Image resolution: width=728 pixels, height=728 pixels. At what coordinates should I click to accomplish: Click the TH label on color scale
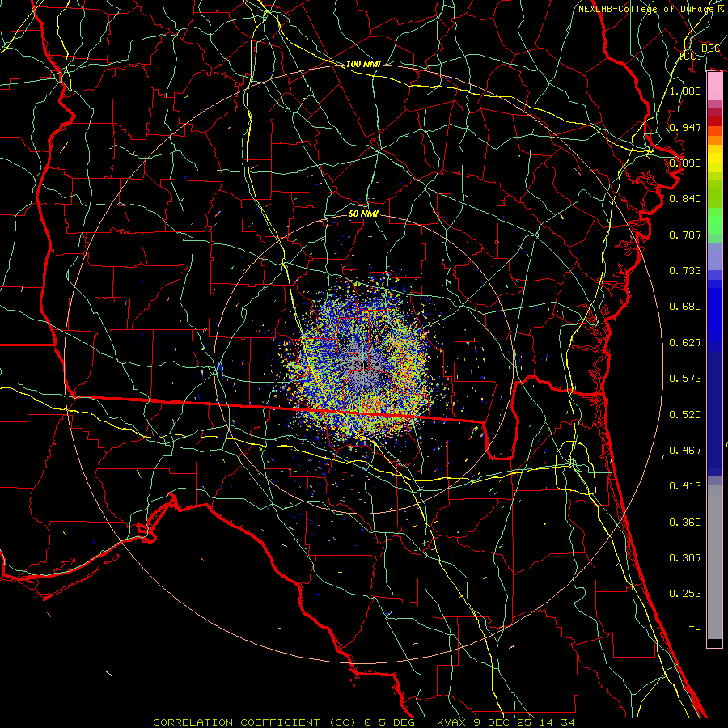coord(695,629)
